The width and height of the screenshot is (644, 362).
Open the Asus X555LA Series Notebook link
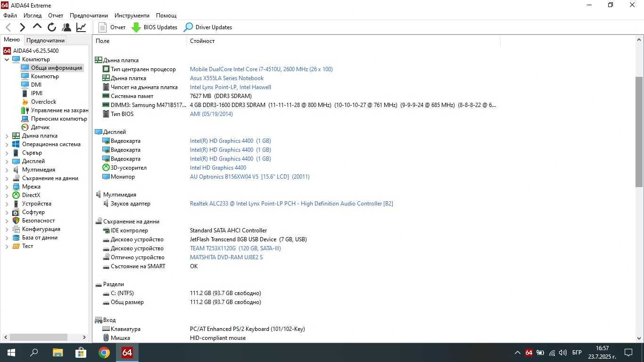[x=227, y=78]
